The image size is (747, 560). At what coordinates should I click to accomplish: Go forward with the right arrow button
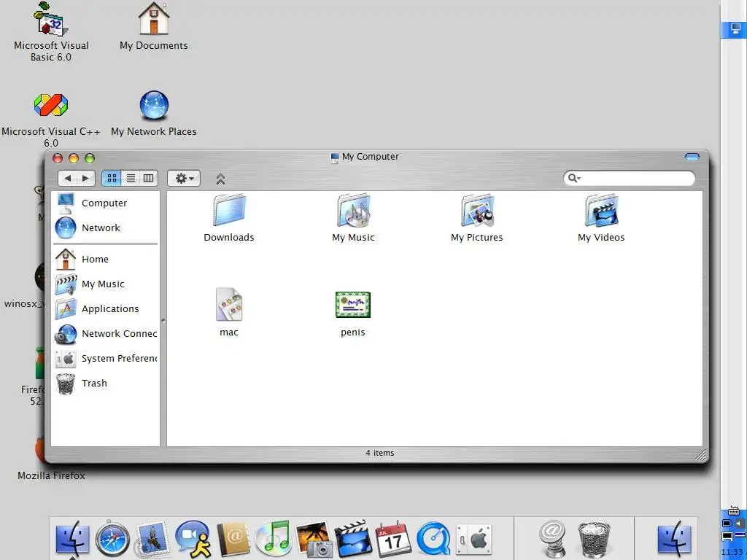click(x=86, y=178)
